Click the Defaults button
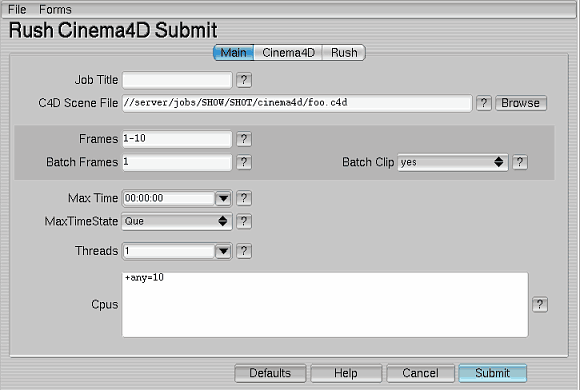Image resolution: width=580 pixels, height=390 pixels. [x=270, y=373]
